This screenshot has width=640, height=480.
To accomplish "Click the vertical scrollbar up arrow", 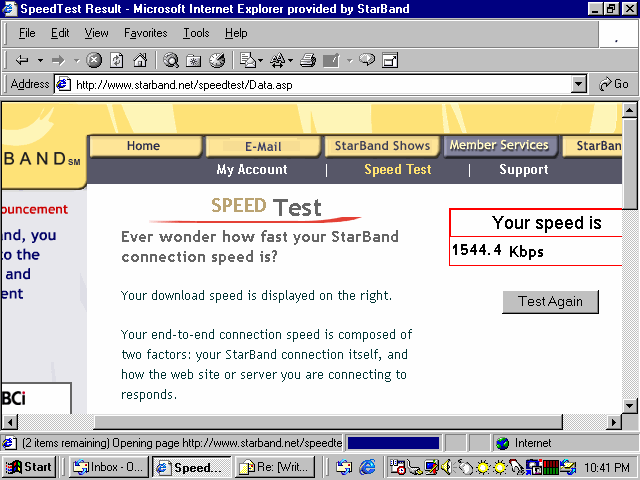I will 629,110.
